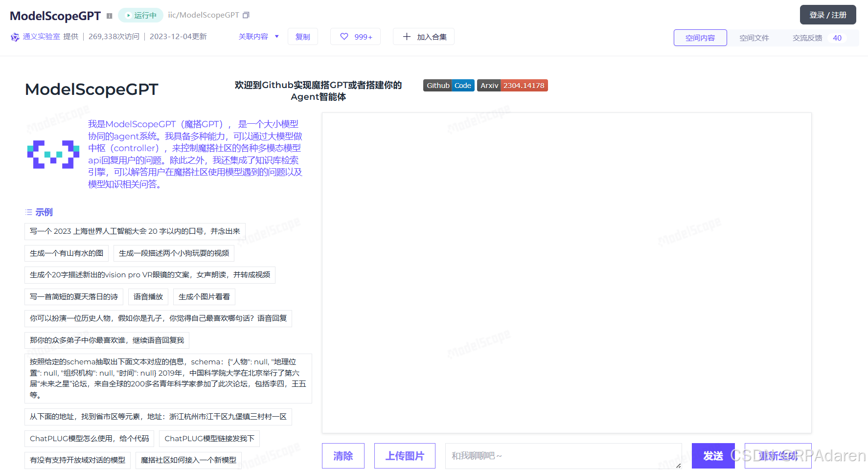The height and width of the screenshot is (470, 868).
Task: Select example ChatPLUG模型链接发我下
Action: click(209, 439)
